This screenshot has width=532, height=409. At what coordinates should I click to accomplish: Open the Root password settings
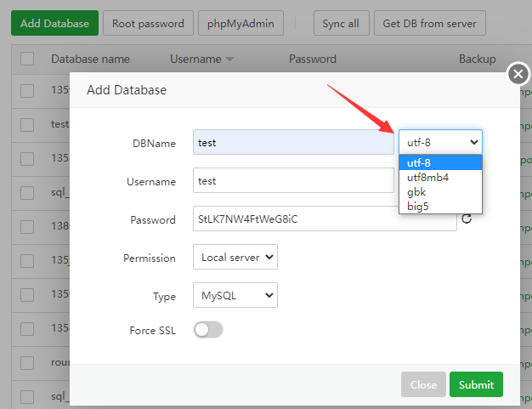(x=149, y=23)
